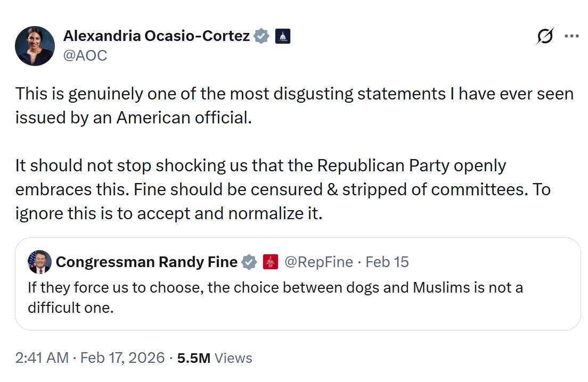Image resolution: width=588 pixels, height=382 pixels.
Task: Click the 2:41 AM timestamp
Action: (x=42, y=358)
